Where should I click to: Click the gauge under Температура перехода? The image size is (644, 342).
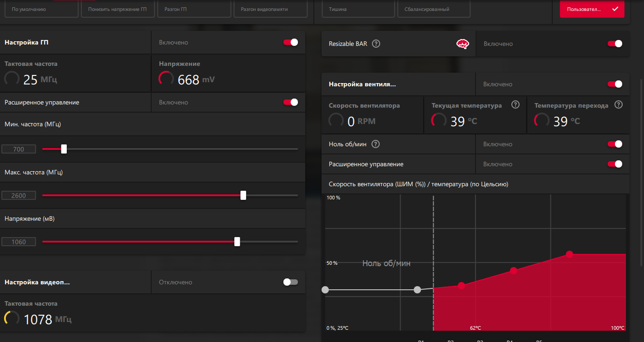[542, 121]
